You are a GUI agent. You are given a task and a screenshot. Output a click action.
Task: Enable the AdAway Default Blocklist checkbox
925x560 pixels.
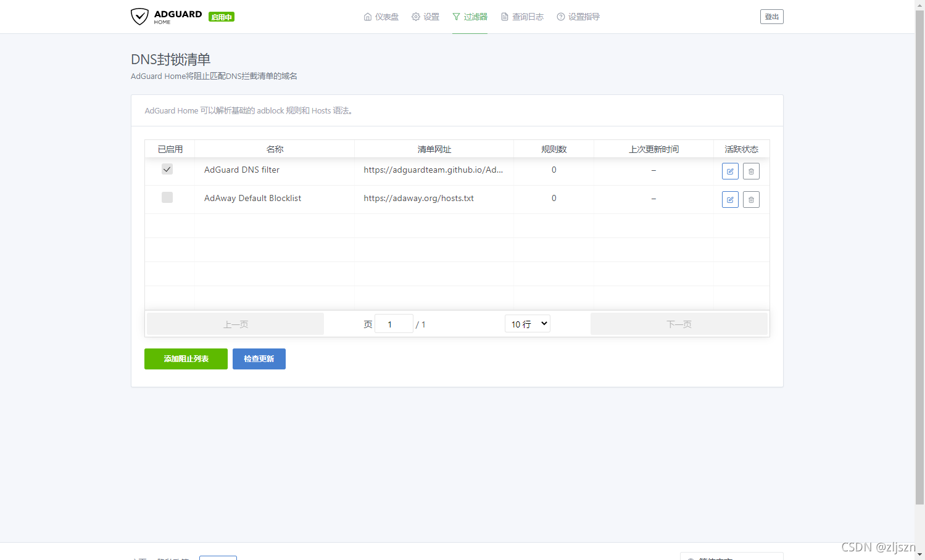pos(167,197)
